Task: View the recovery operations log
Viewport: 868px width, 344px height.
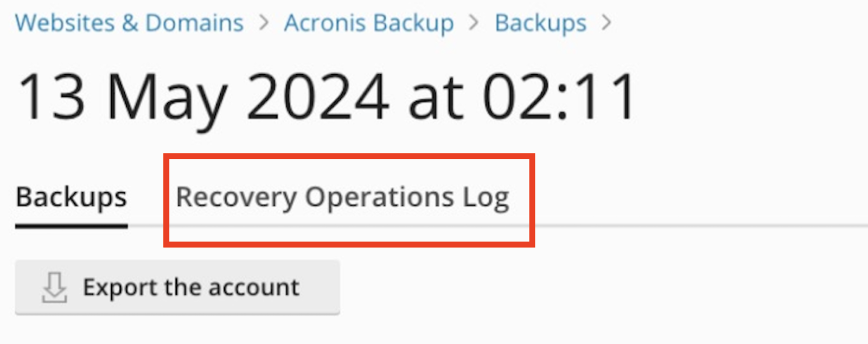Action: pos(343,198)
